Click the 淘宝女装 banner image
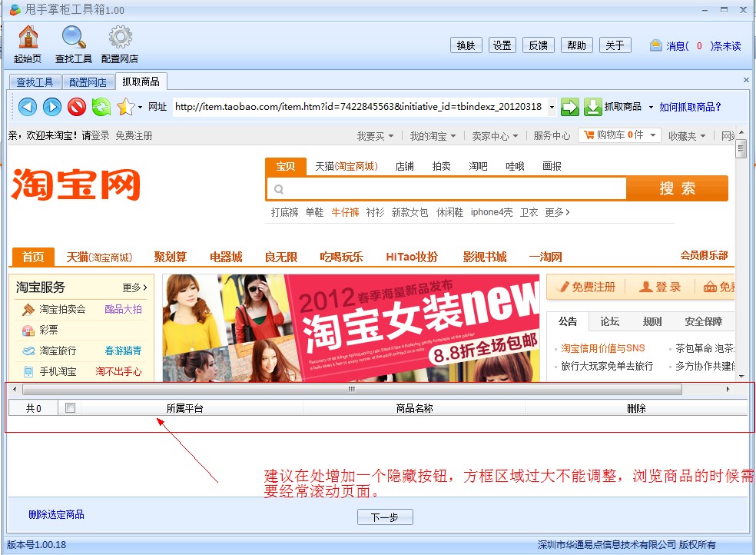The height and width of the screenshot is (555, 756). 351,328
